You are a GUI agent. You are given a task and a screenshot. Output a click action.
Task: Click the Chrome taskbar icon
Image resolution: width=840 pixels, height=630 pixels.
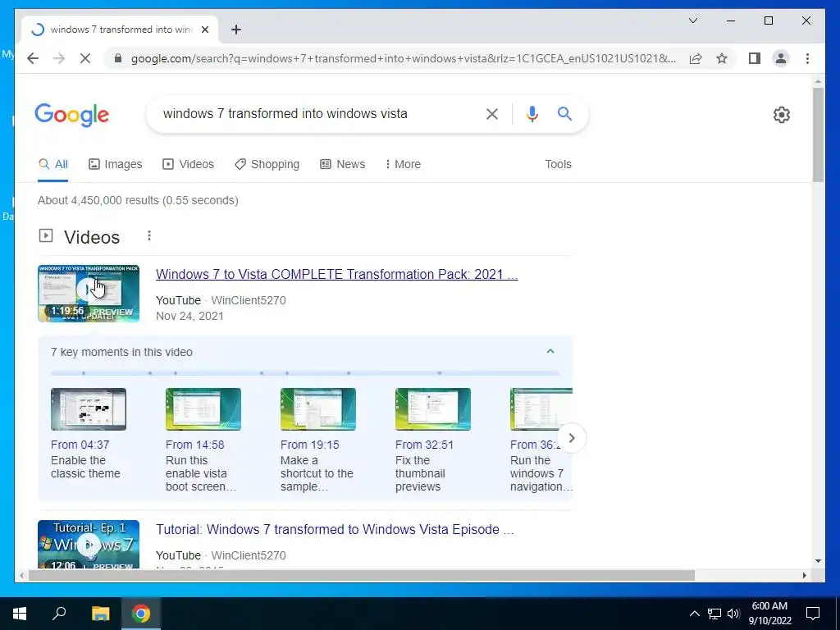[141, 614]
